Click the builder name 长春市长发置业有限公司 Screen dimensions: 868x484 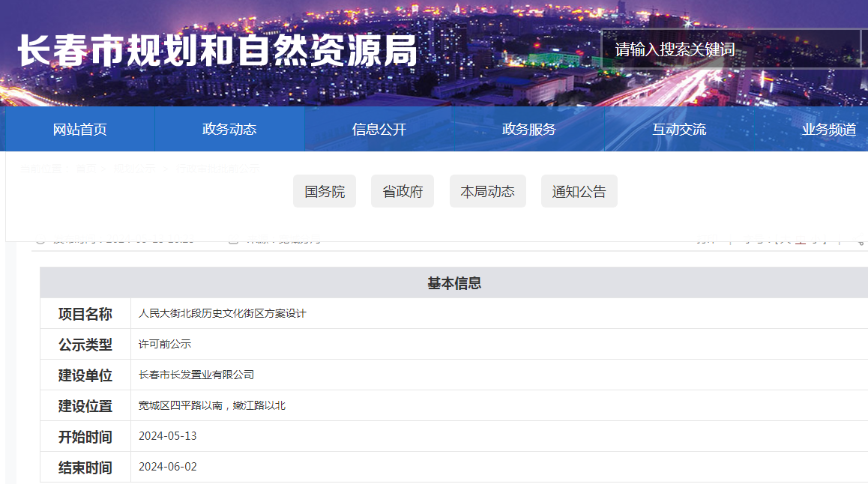coord(196,375)
